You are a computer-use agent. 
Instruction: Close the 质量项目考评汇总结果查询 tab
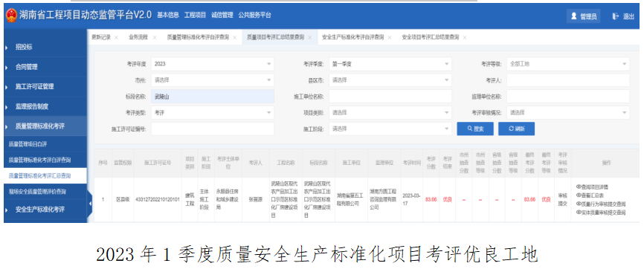pos(309,37)
